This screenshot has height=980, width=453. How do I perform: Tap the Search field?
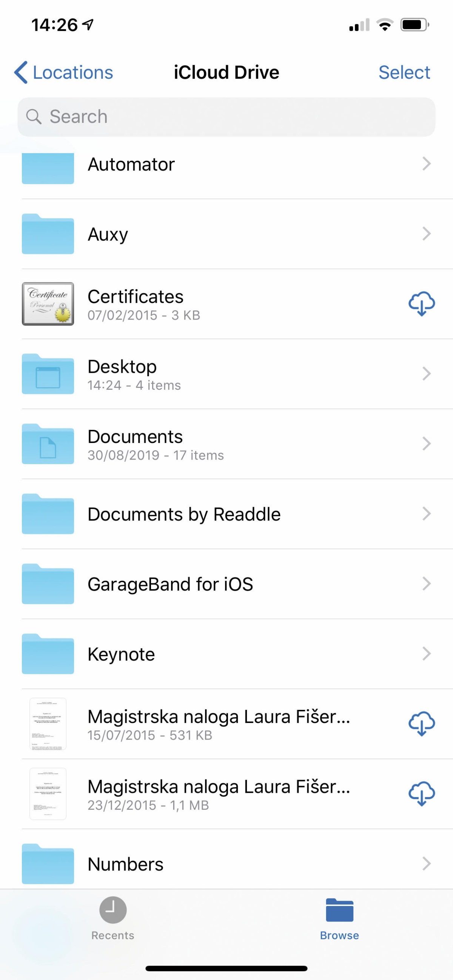pos(226,117)
